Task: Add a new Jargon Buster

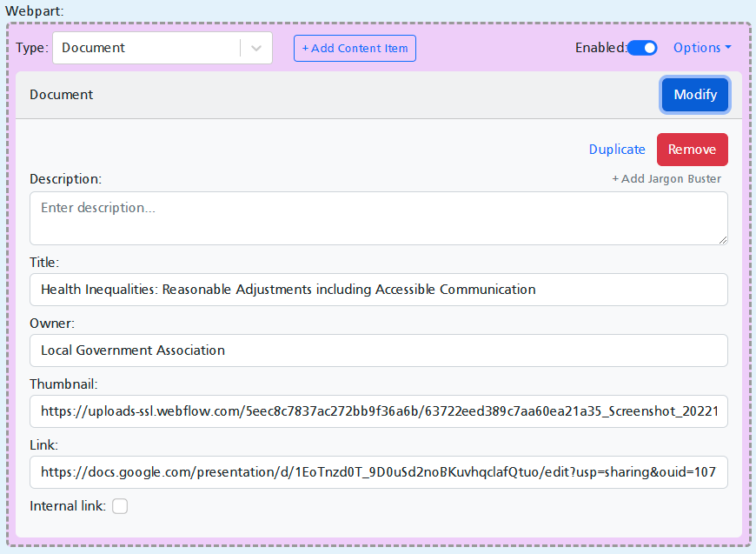Action: tap(666, 178)
